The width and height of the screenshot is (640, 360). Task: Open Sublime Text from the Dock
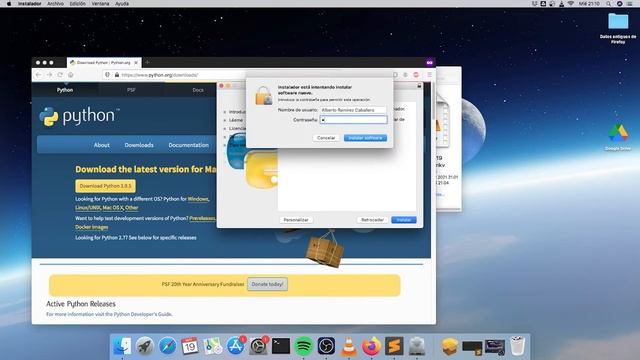point(394,346)
